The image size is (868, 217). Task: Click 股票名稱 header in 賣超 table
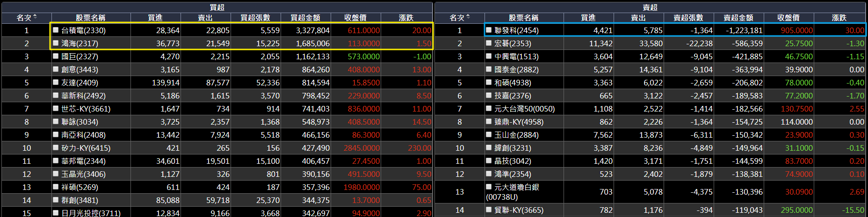[524, 18]
